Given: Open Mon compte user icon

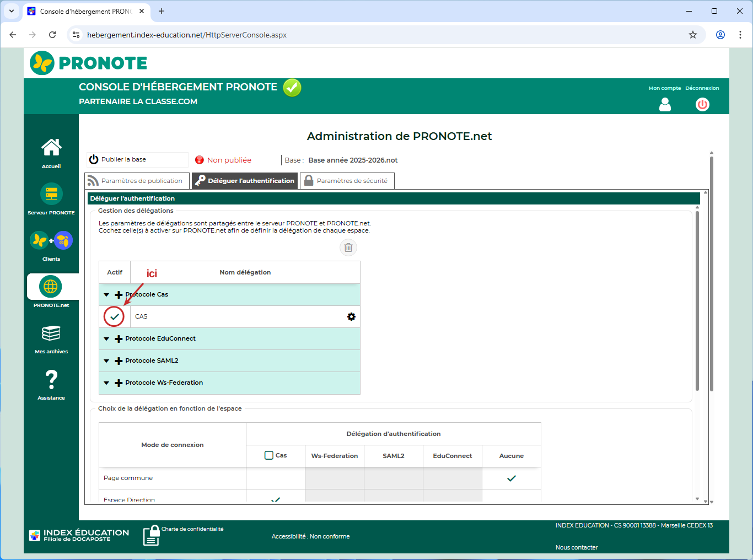Looking at the screenshot, I should [x=665, y=105].
